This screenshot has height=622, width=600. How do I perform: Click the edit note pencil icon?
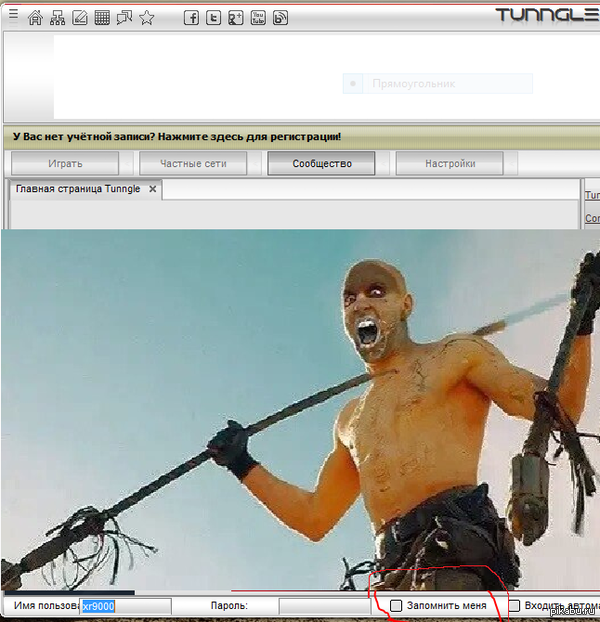80,17
